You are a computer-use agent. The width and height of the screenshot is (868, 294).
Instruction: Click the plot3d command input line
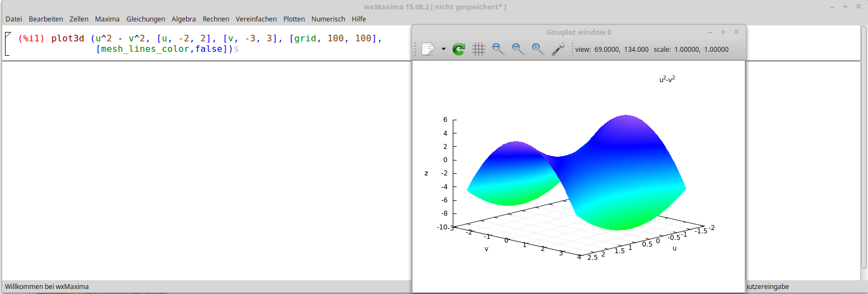pos(216,38)
